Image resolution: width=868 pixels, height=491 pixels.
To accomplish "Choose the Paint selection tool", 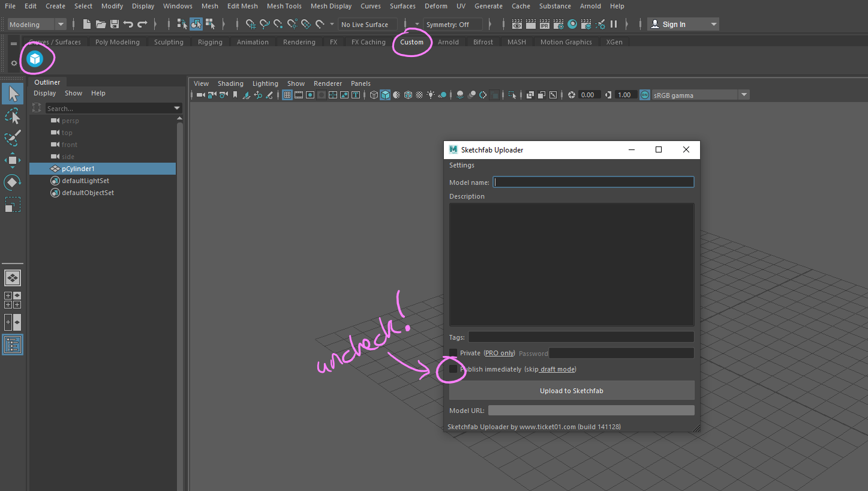I will [x=13, y=138].
